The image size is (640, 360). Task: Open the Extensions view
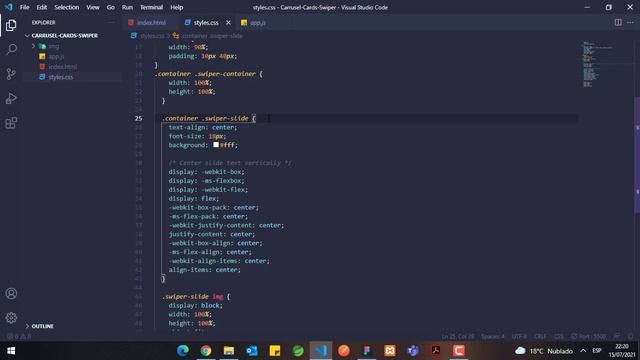(11, 123)
